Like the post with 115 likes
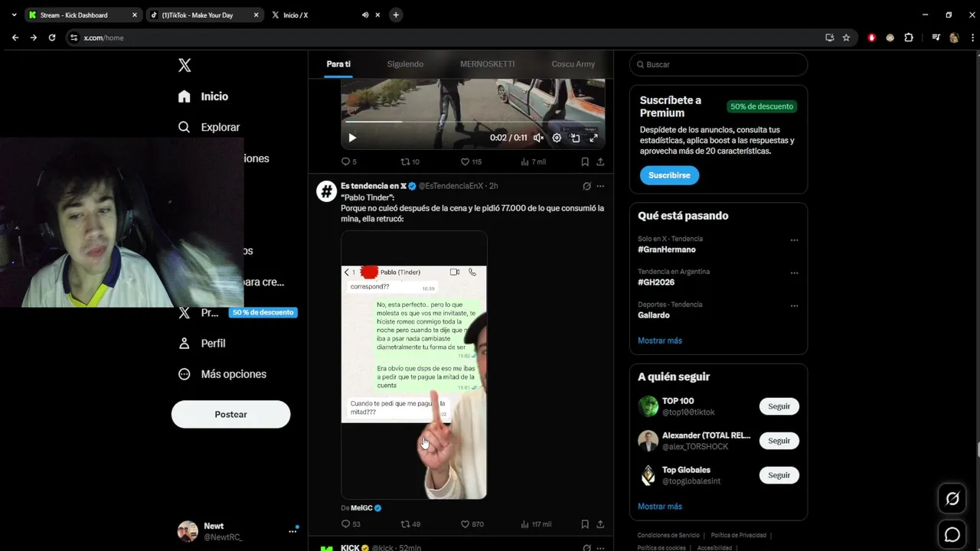The height and width of the screenshot is (551, 980). pyautogui.click(x=471, y=161)
